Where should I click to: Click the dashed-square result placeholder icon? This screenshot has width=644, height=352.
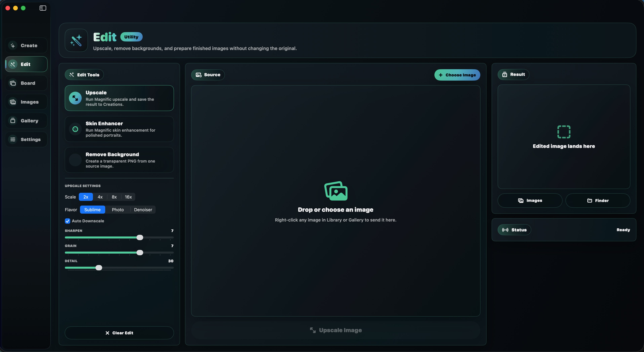point(564,132)
